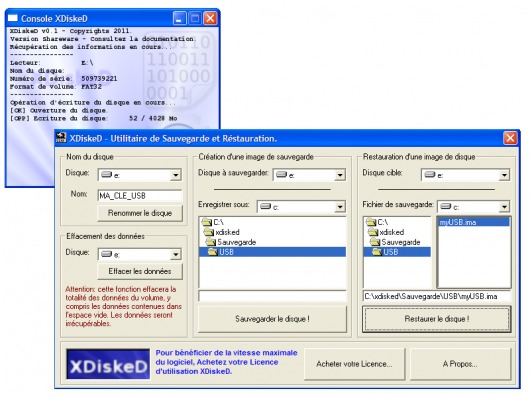Click the Effacer les données button
The height and width of the screenshot is (397, 530).
click(x=140, y=271)
